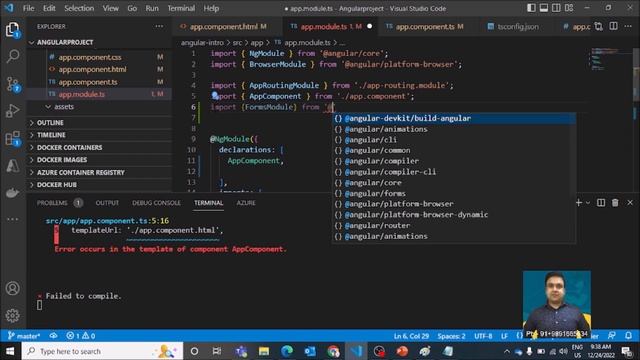This screenshot has width=640, height=360.
Task: Open Source Control view in activity bar
Action: (x=13, y=84)
